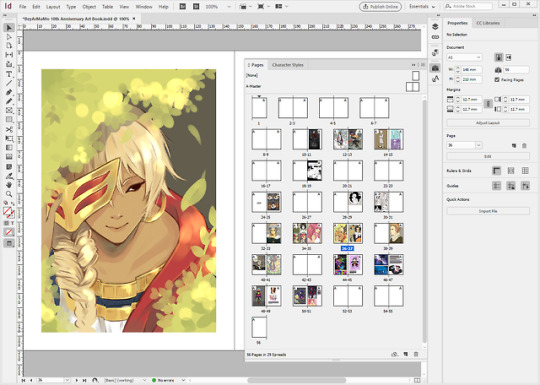This screenshot has width=540, height=385.
Task: Open the Links panel icon
Action: (435, 37)
